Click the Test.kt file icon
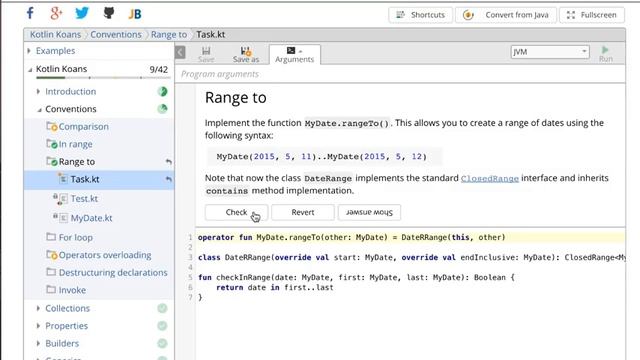Viewport: 640px width, 360px height. click(60, 199)
